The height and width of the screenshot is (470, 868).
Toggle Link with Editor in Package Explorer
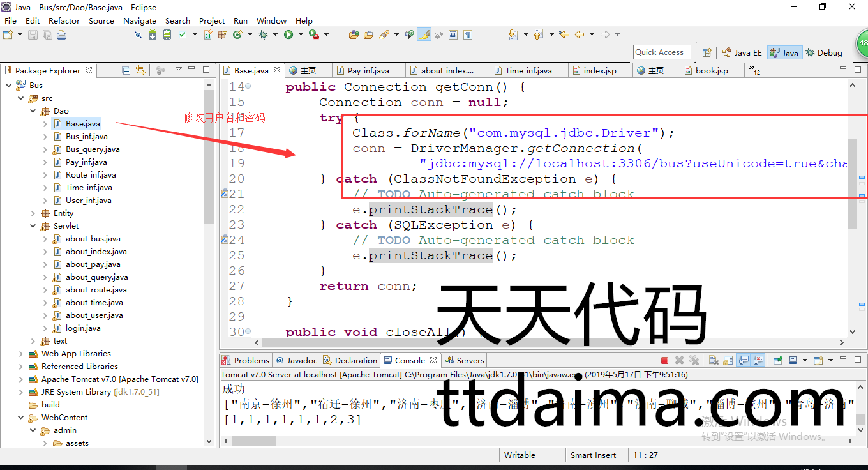pyautogui.click(x=140, y=70)
